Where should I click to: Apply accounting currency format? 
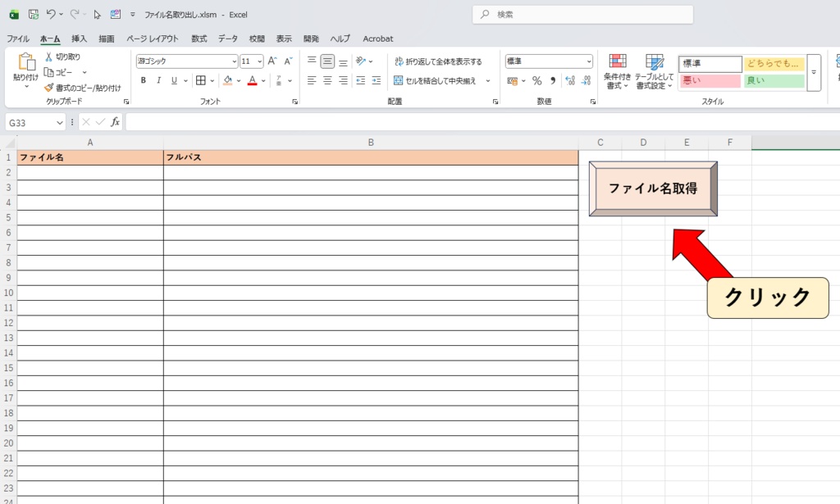tap(512, 81)
